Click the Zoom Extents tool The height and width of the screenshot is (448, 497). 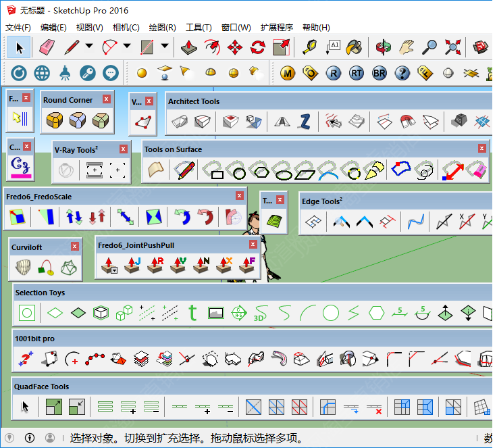[452, 47]
